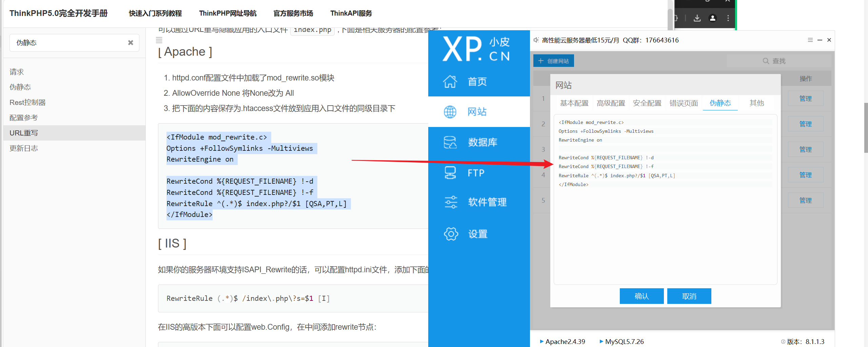Cancel the dialog with 取消
Viewport: 868px width, 347px height.
[x=689, y=296]
